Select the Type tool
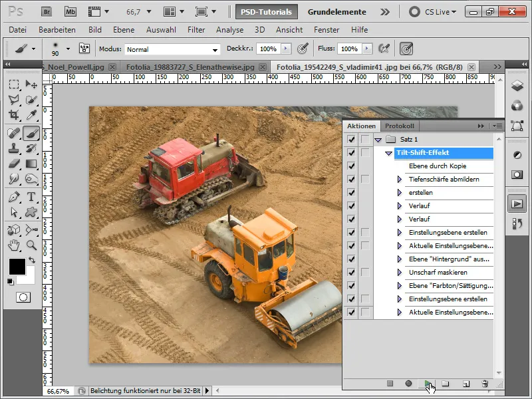The width and height of the screenshot is (532, 399). point(31,197)
